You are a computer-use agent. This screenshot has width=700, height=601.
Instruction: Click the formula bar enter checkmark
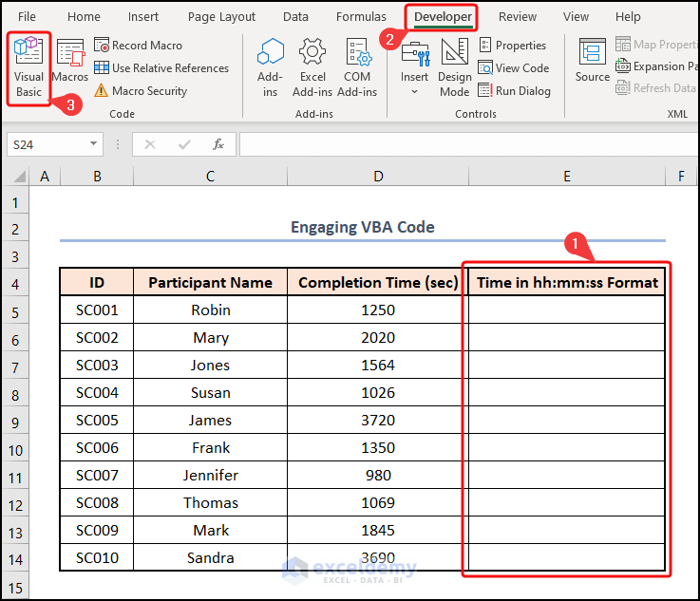click(184, 144)
